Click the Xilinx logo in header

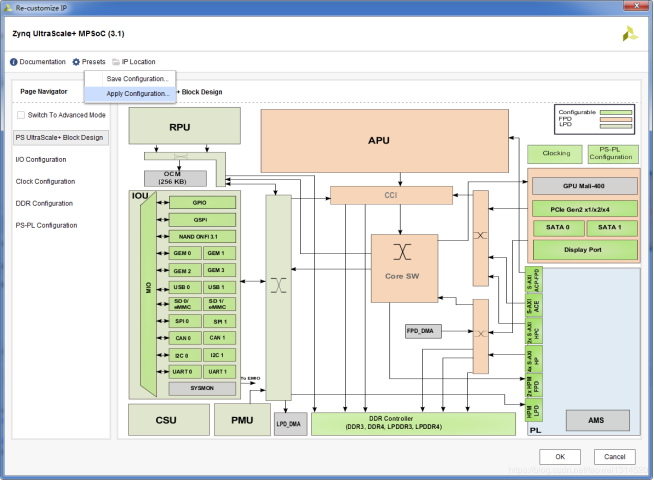click(630, 34)
